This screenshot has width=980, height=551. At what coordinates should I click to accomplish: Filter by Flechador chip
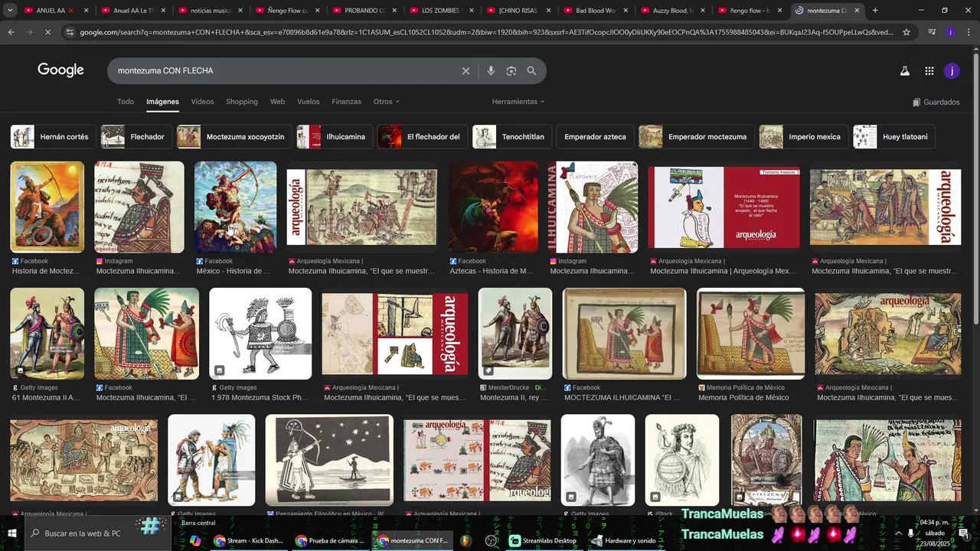tap(136, 137)
